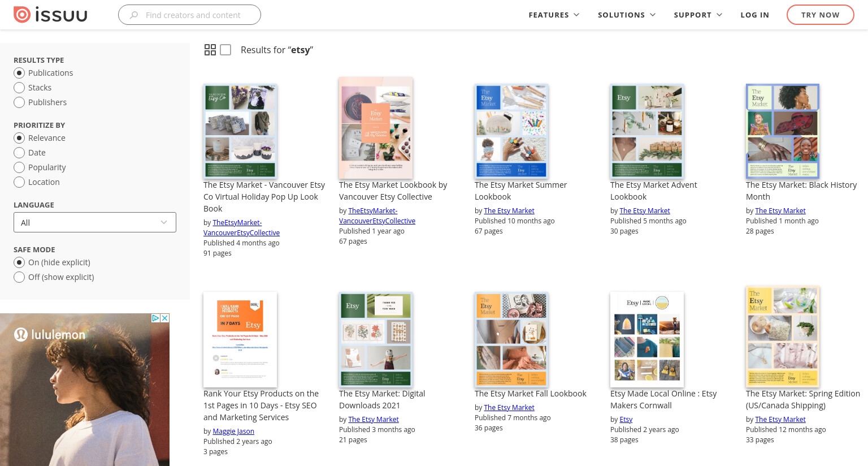
Task: Open the lululemon advertisement
Action: [85, 390]
